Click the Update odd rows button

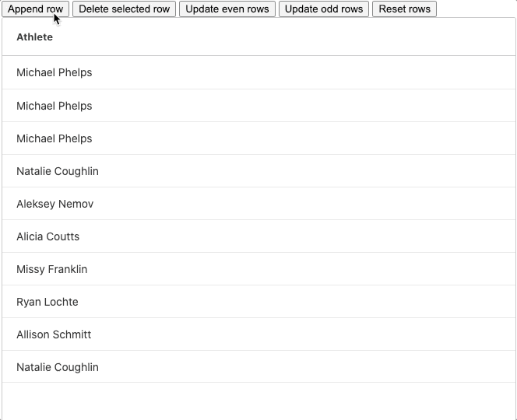(324, 9)
